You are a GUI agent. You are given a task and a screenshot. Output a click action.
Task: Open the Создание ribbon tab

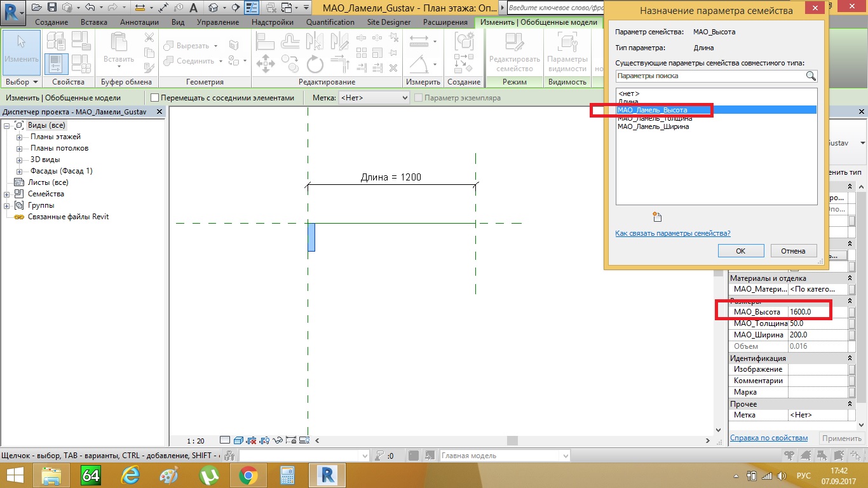(x=51, y=22)
